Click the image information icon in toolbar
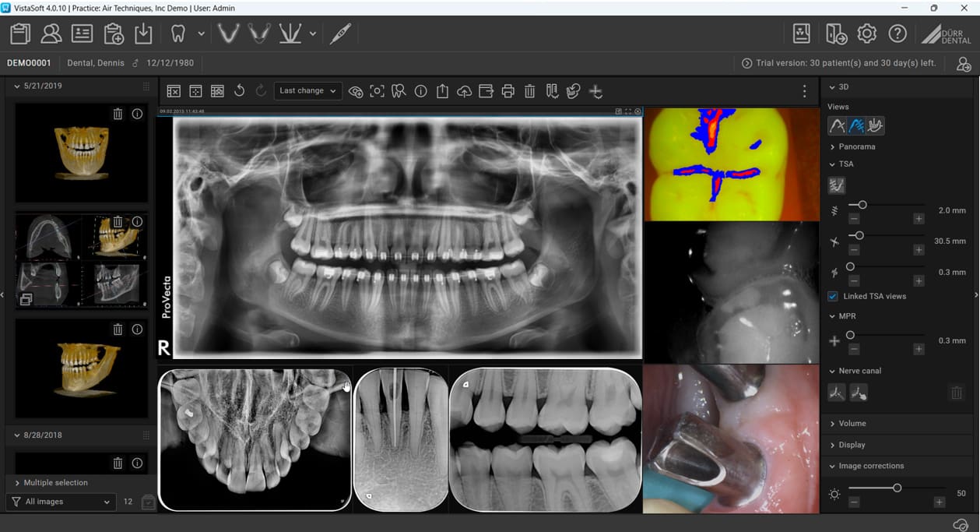The height and width of the screenshot is (532, 980). pyautogui.click(x=420, y=91)
